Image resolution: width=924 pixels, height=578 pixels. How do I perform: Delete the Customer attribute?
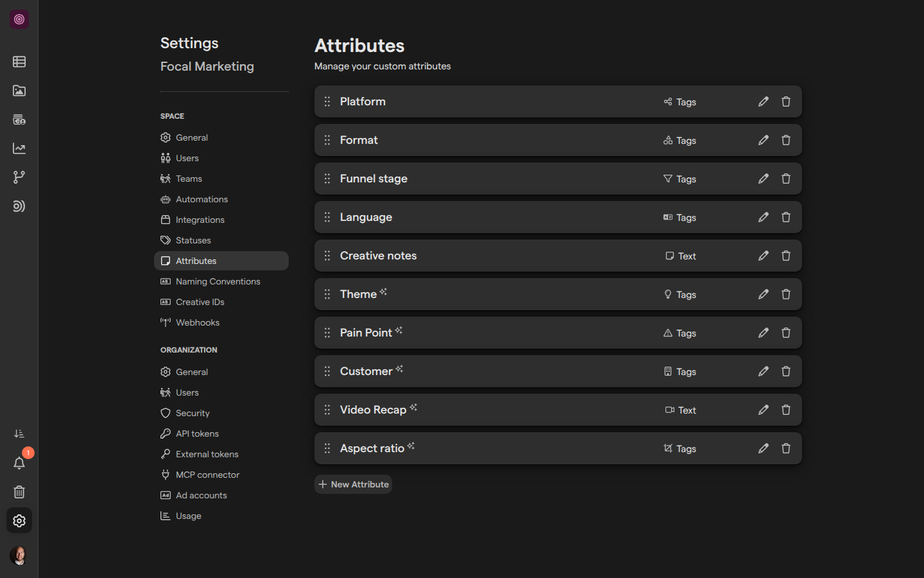785,371
